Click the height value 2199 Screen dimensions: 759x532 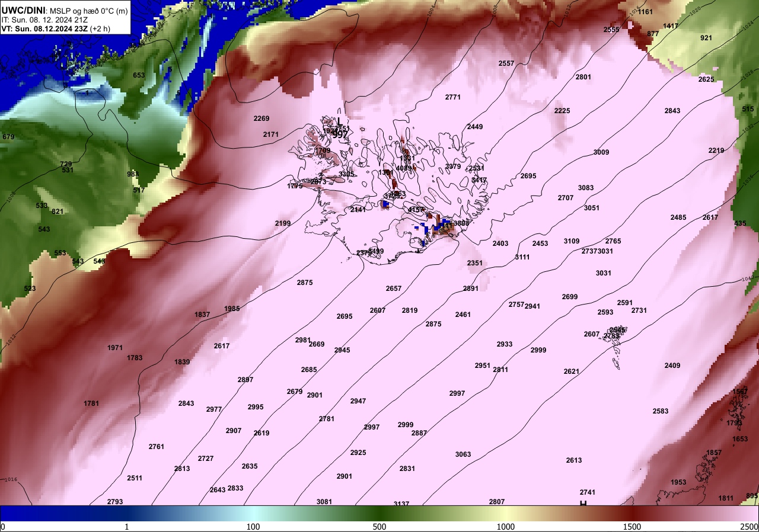[283, 223]
